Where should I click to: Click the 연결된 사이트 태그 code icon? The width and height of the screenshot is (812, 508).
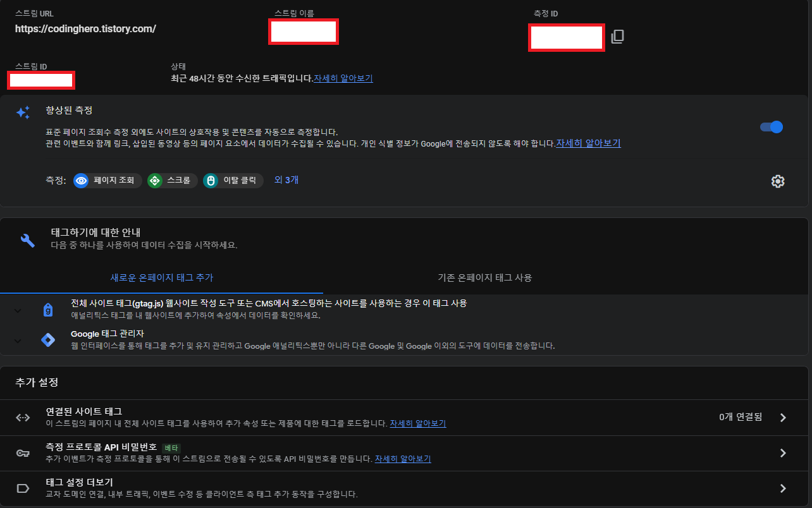tap(23, 417)
